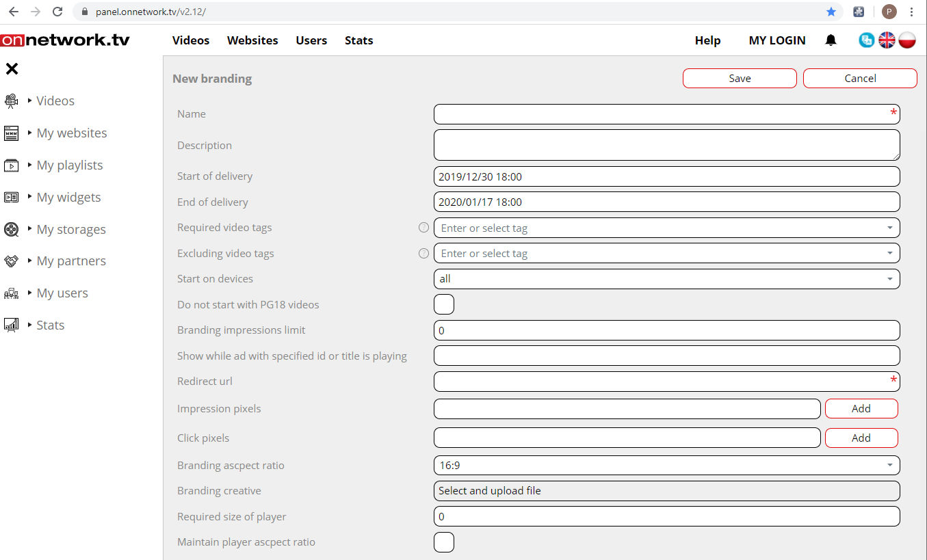Click the My storages reel icon

pos(11,229)
